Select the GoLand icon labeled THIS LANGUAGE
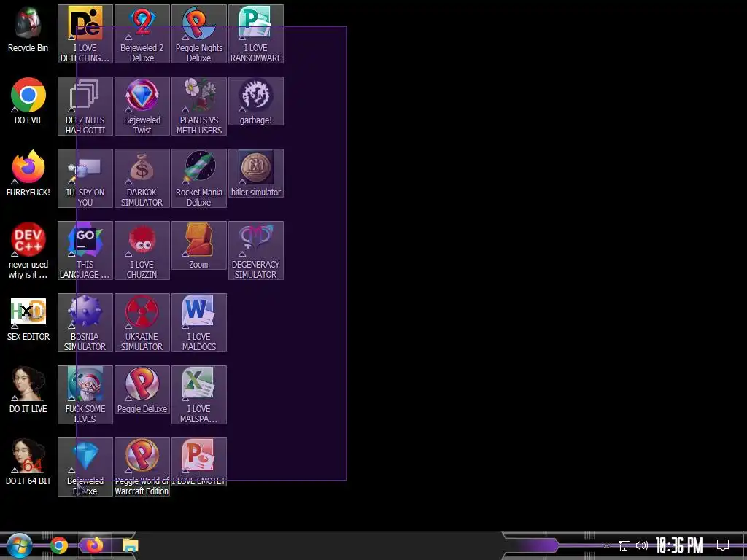The height and width of the screenshot is (560, 747). (x=85, y=250)
